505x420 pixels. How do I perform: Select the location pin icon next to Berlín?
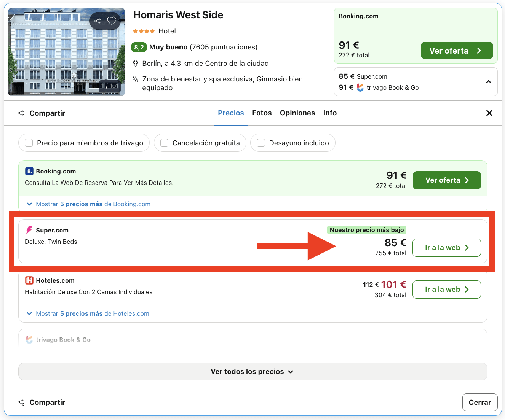(136, 63)
